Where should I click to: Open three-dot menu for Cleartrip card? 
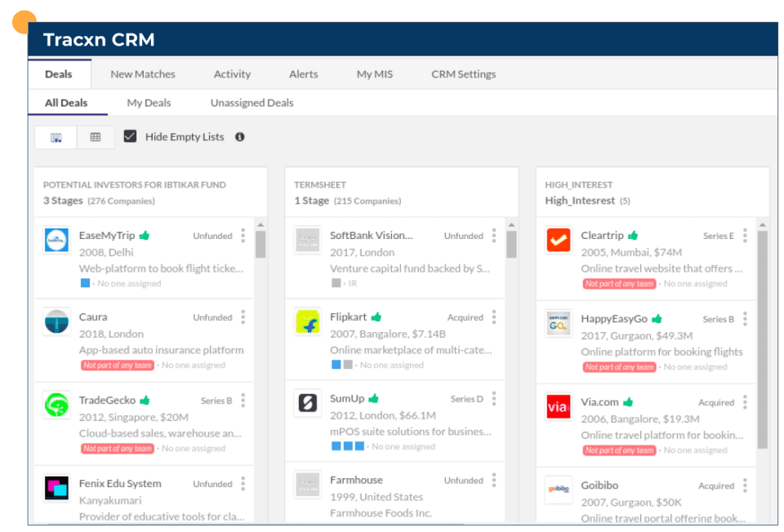tap(745, 236)
